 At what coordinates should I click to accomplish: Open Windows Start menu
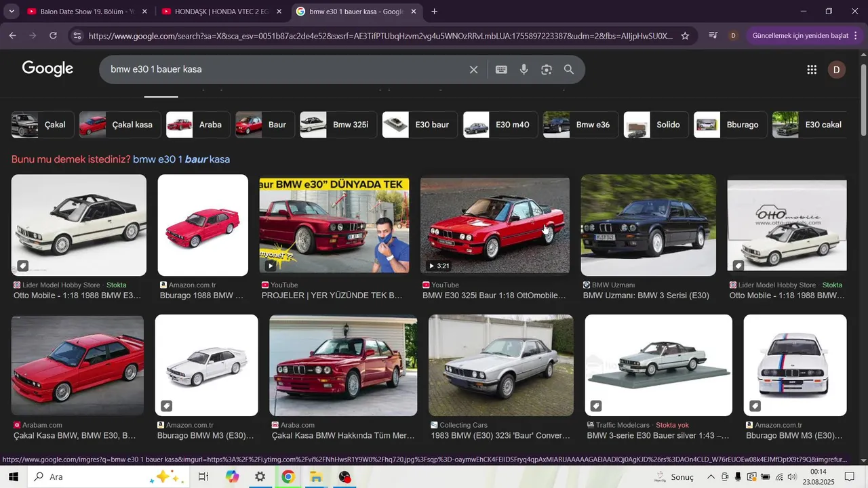pos(14,476)
